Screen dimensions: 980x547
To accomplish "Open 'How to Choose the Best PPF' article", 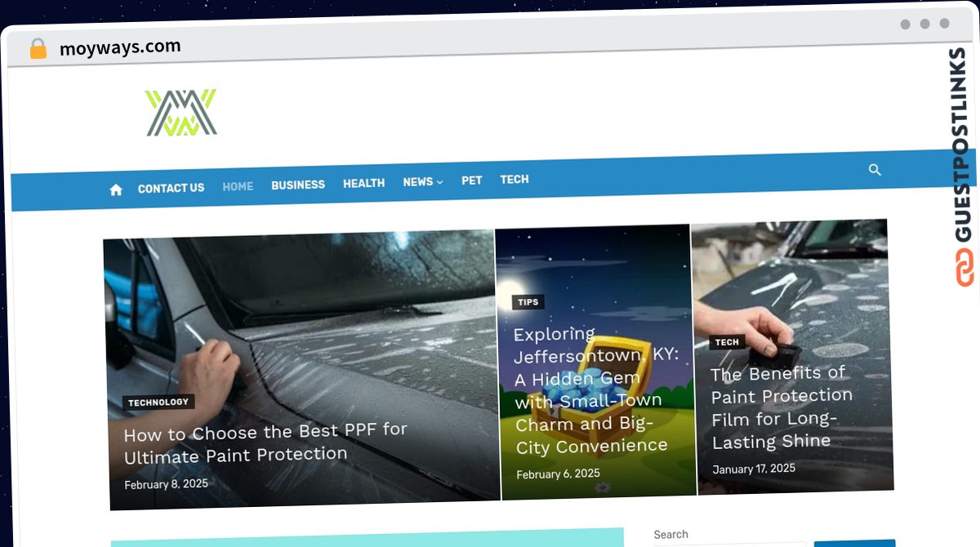I will tap(265, 442).
